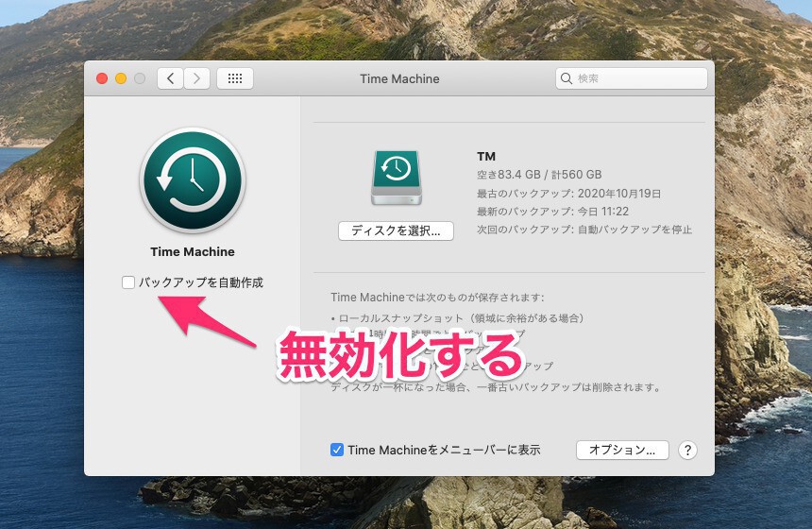Click into the 検索 search field

(632, 78)
